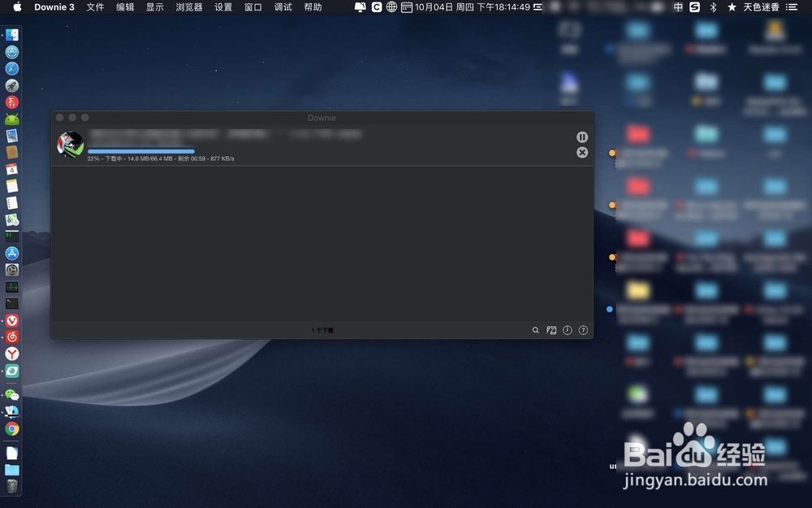Open WeChat in the Dock
The image size is (812, 508).
tap(12, 395)
